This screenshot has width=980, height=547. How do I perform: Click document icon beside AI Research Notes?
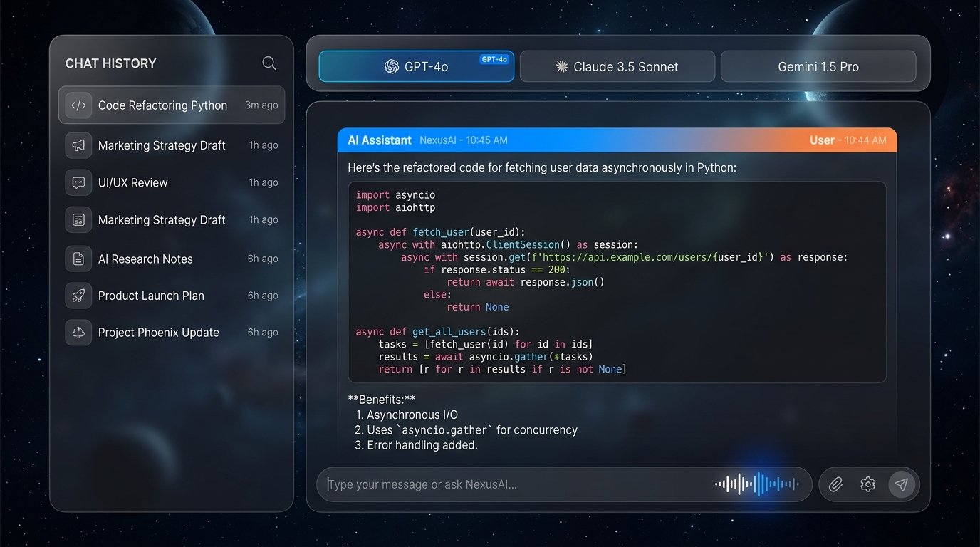click(78, 259)
